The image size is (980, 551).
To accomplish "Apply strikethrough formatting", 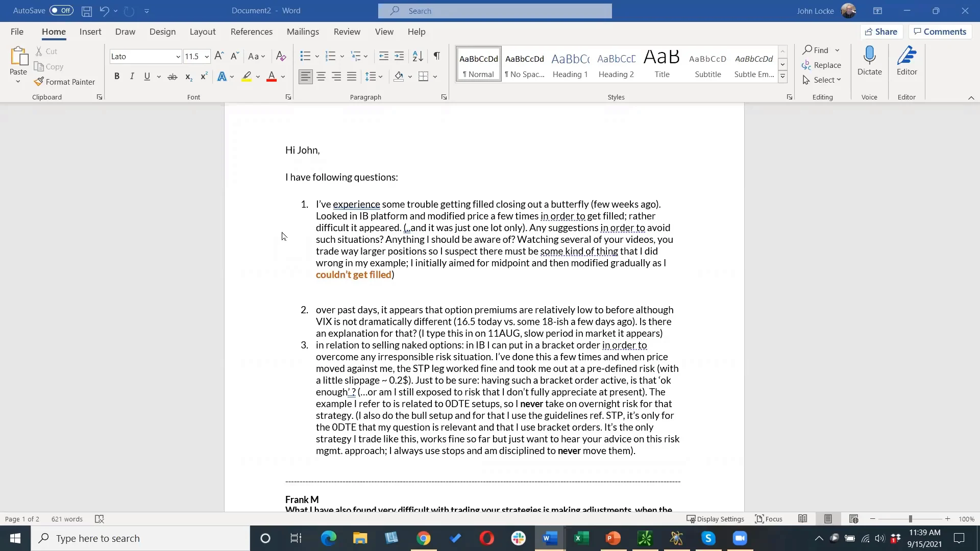I will coord(173,77).
